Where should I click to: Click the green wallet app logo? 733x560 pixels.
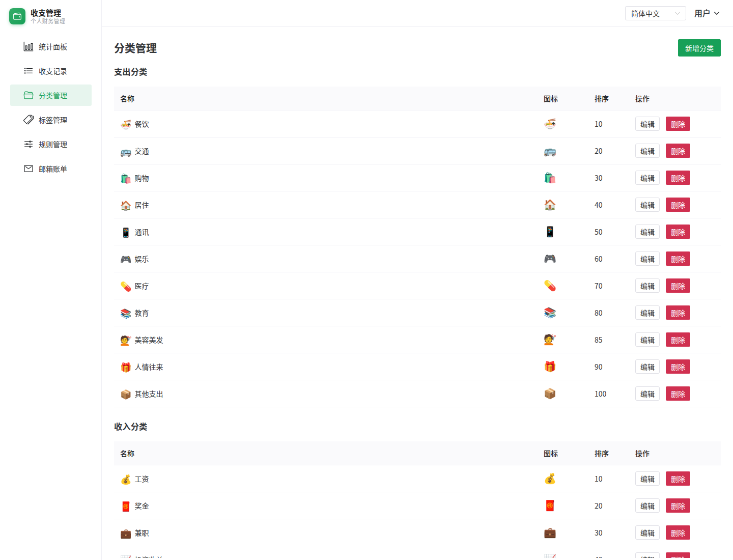point(17,16)
